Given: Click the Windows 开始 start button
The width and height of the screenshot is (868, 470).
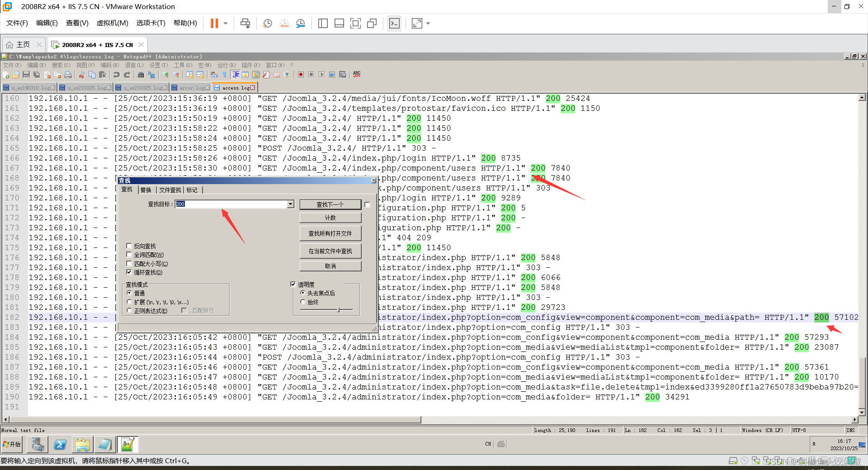Looking at the screenshot, I should click(x=12, y=444).
